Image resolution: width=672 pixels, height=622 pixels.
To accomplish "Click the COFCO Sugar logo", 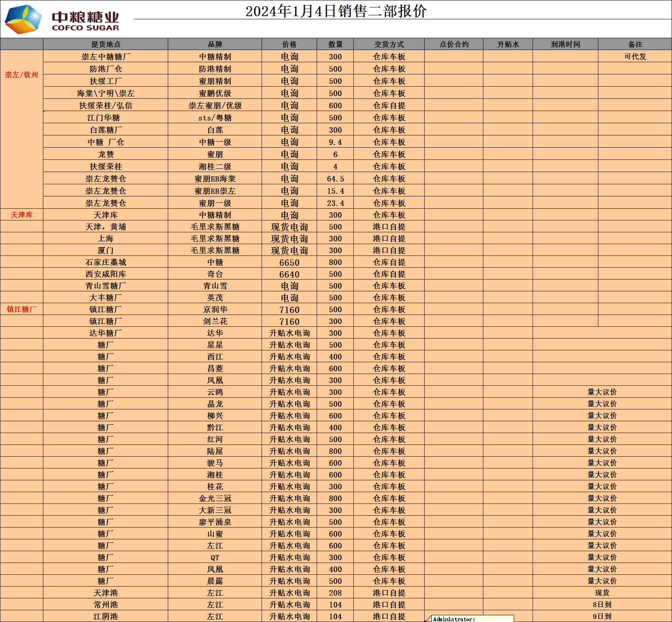I will [62, 19].
